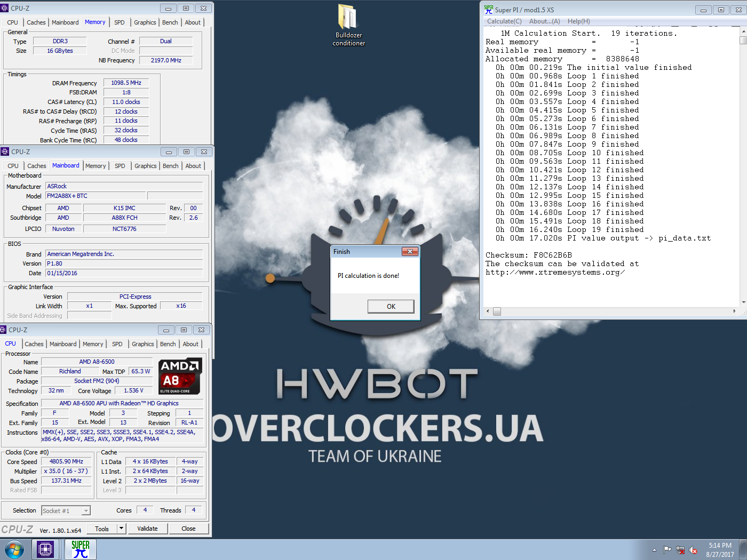Switch to Graphics tab in Memory window
This screenshot has width=747, height=560.
(145, 22)
